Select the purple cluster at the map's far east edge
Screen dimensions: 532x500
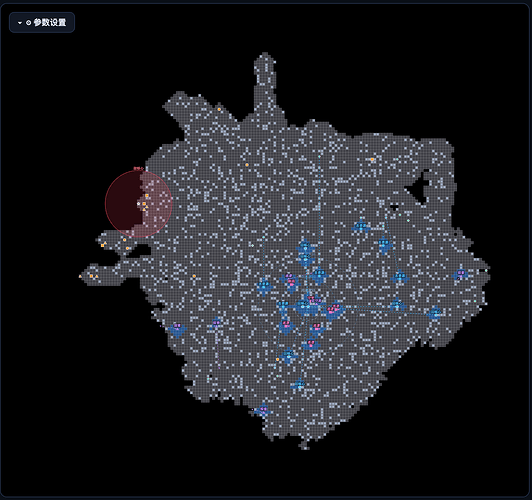point(460,274)
